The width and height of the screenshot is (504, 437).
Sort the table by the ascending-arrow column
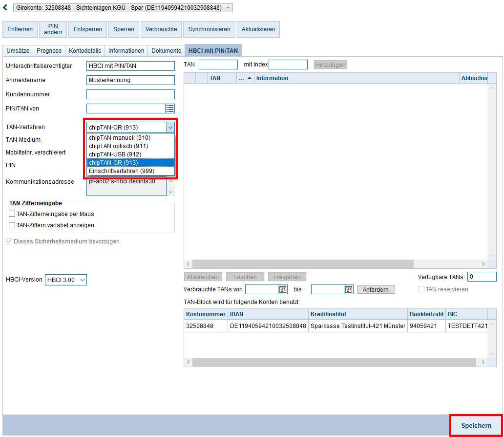pos(246,78)
